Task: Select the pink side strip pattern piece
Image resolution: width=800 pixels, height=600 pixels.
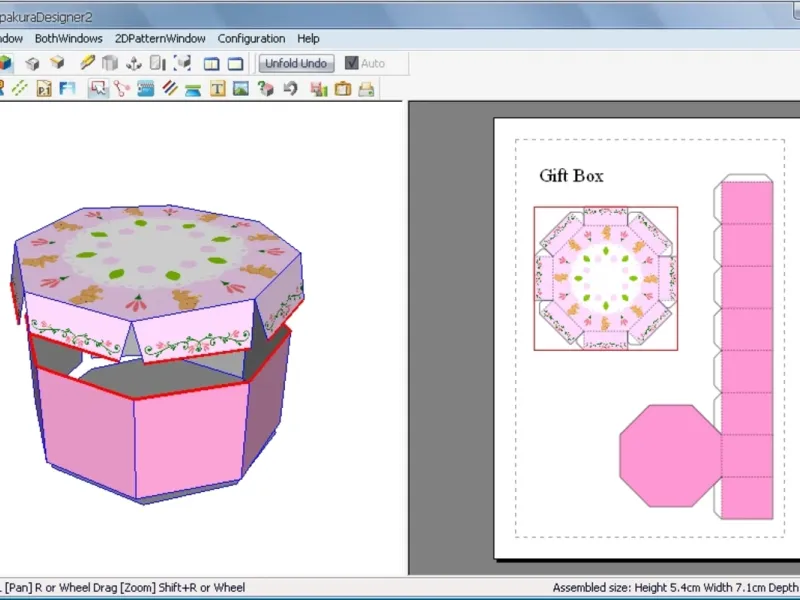Action: click(747, 350)
